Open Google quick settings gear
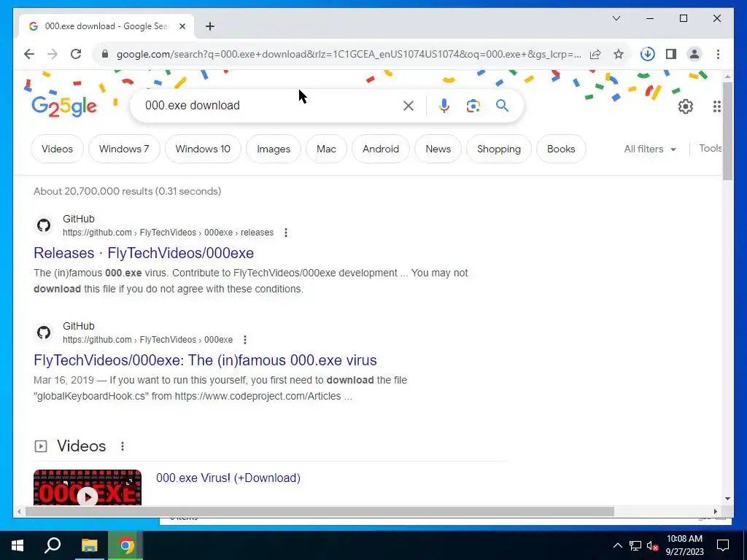Viewport: 747px width, 560px height. pos(686,106)
